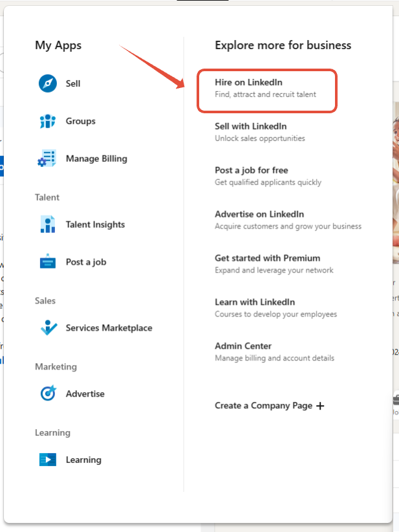Open the Learning play-button icon
The height and width of the screenshot is (532, 399).
click(x=48, y=460)
